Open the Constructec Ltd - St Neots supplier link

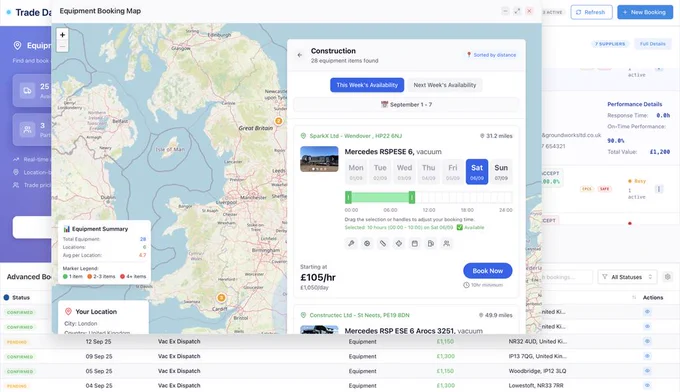(x=360, y=315)
